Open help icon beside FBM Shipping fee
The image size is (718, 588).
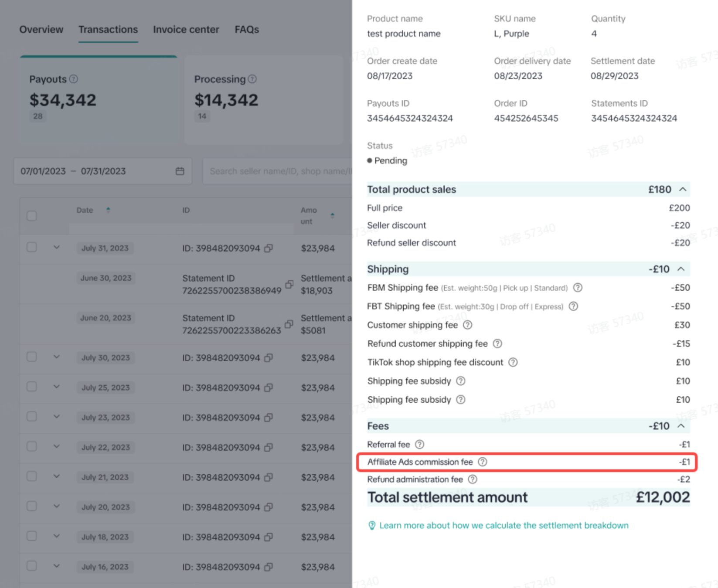[x=578, y=288]
